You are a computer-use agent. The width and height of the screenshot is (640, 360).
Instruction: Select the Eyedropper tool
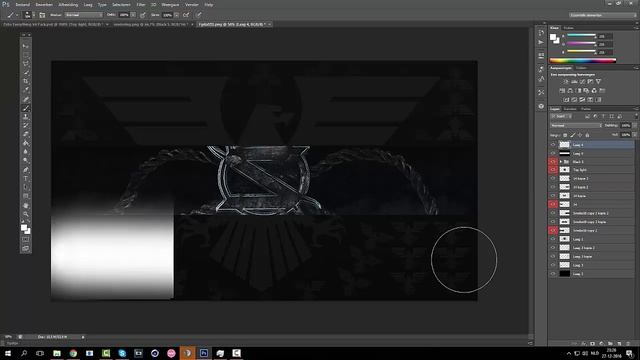26,90
